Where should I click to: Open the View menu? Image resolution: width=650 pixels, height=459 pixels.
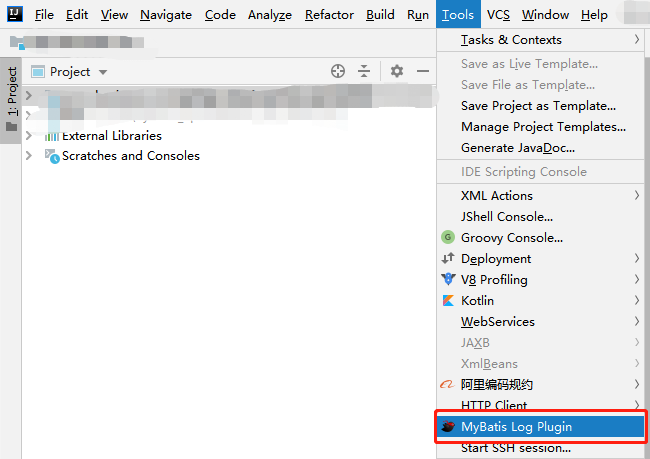(114, 15)
